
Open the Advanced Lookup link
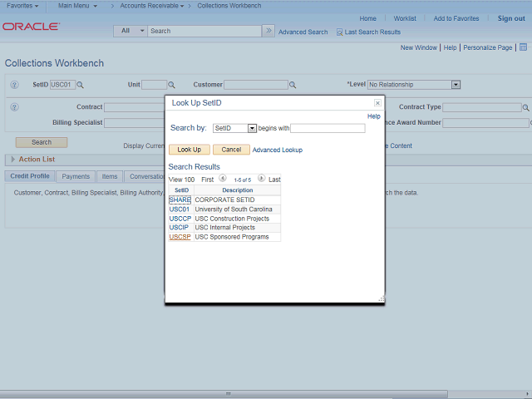click(278, 150)
